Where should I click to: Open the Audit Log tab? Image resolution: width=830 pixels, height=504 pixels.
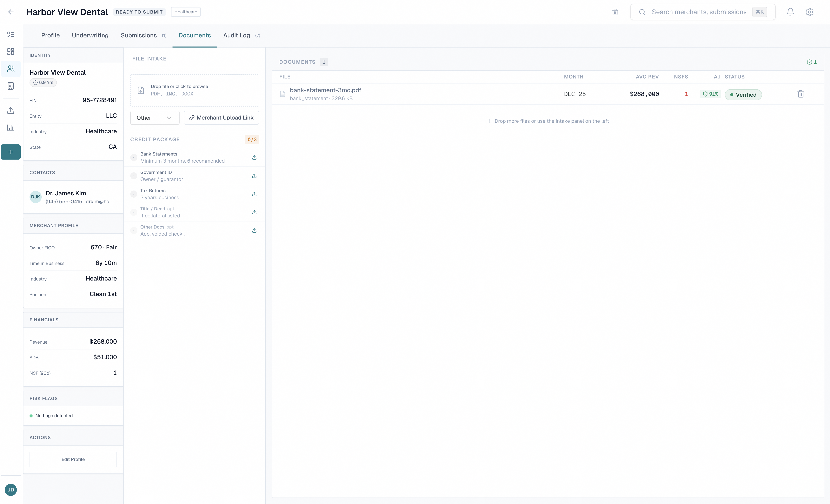point(236,35)
